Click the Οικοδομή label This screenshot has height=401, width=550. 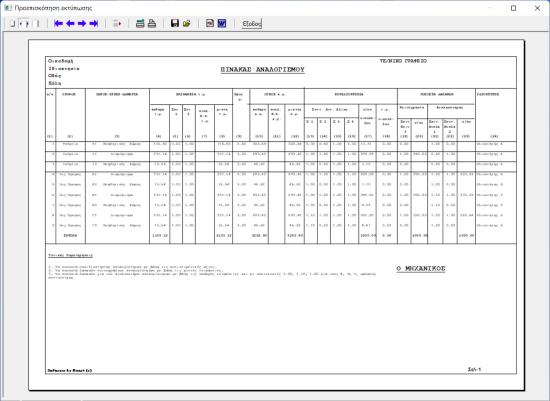[61, 61]
